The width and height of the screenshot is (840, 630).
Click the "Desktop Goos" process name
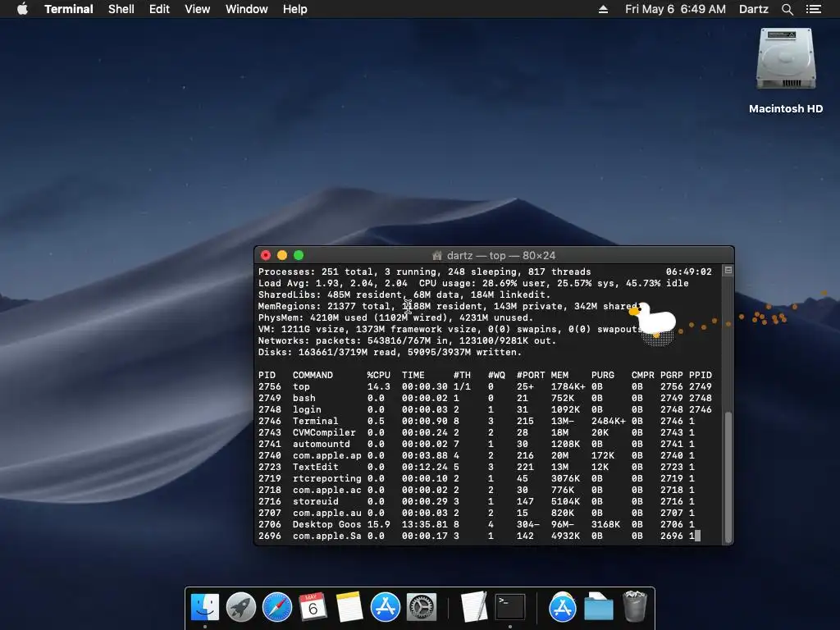(326, 524)
